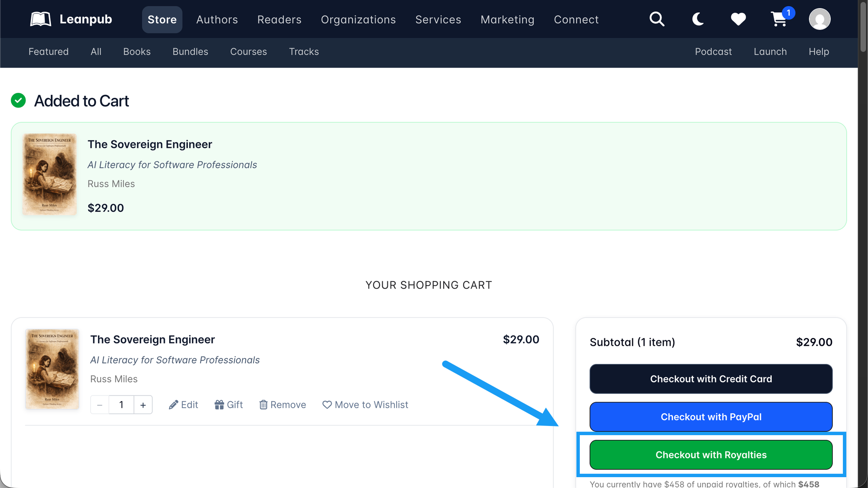Open the Services menu
Viewport: 868px width, 488px height.
coord(438,20)
